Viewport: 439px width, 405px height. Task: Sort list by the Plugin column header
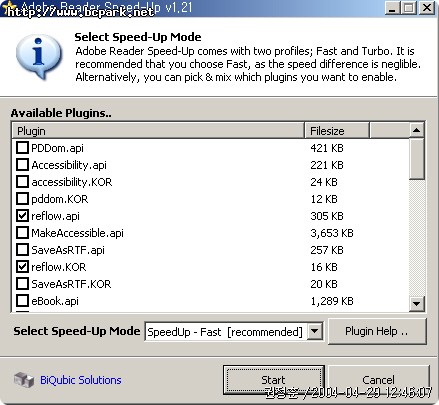(158, 131)
